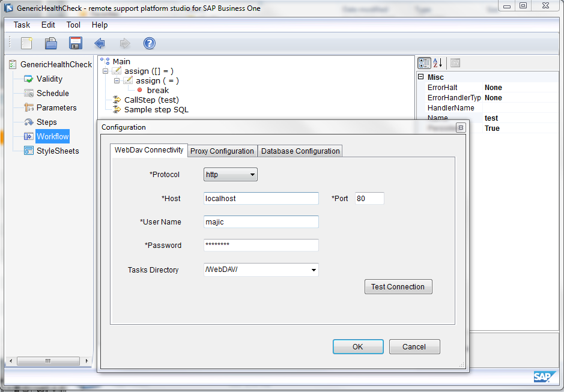
Task: Click the Test Connection button
Action: 398,286
